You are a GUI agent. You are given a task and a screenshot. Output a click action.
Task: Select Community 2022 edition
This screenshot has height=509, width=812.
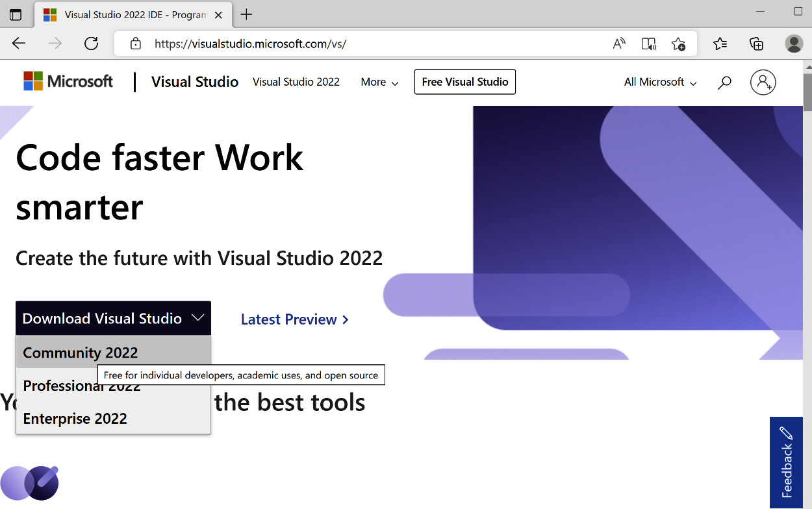(x=114, y=353)
